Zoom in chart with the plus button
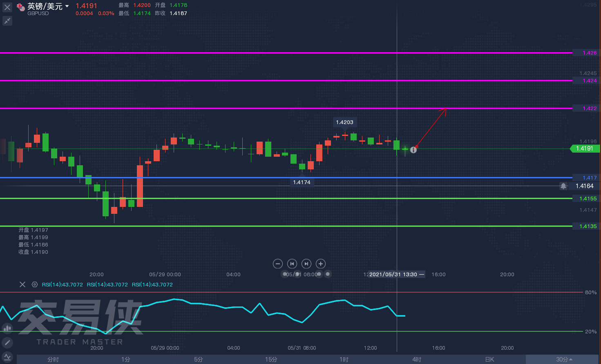 (321, 264)
